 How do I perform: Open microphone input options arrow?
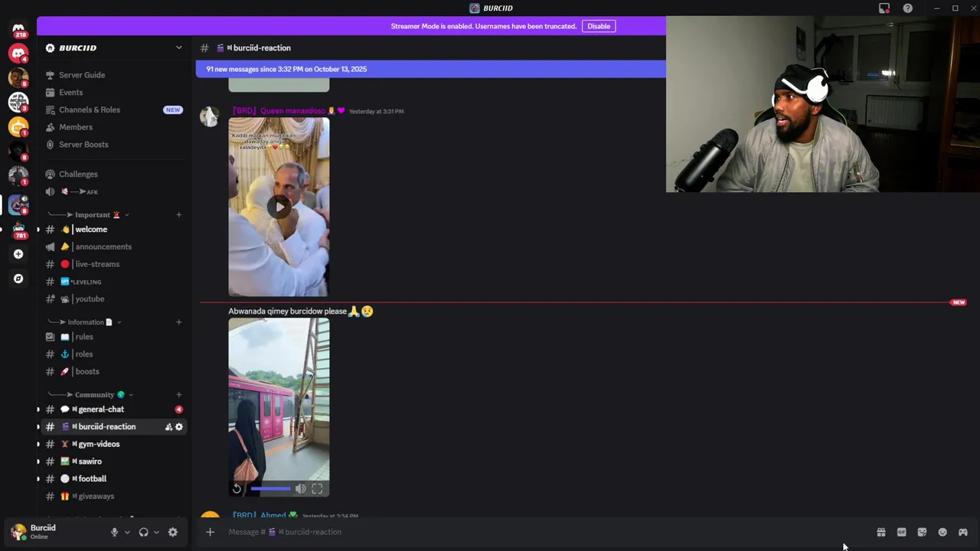click(x=127, y=533)
